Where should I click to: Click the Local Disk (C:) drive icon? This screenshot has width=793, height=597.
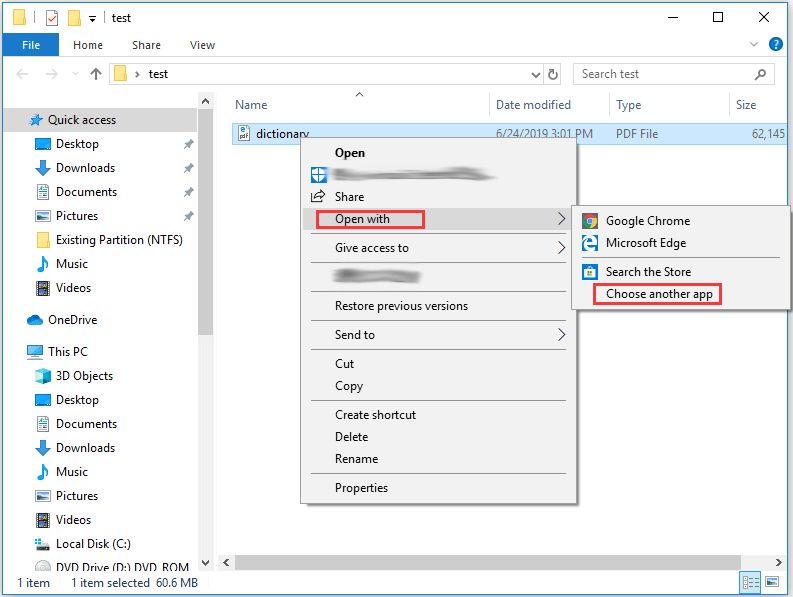click(43, 544)
